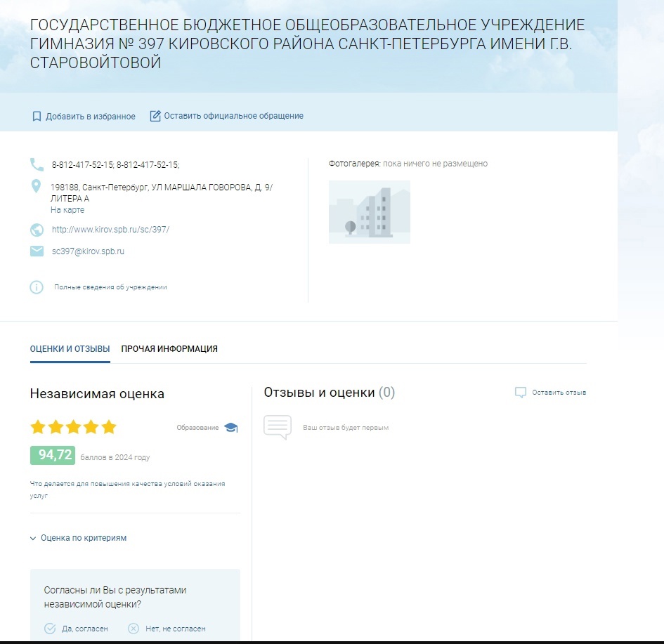Visit http://www.kirov.spb.ru/sc/397/ website link
This screenshot has height=644, width=664.
[x=110, y=230]
